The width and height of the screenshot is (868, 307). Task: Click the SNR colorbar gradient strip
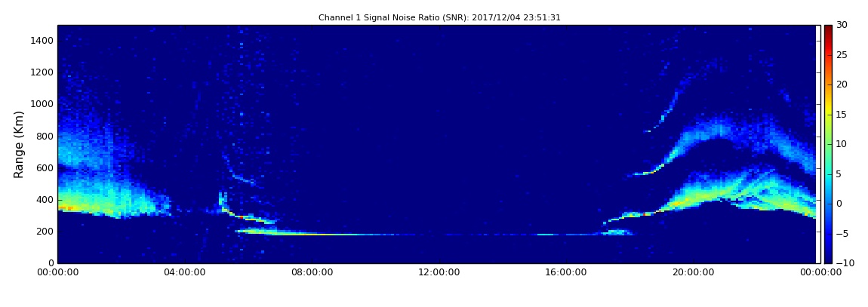point(828,144)
